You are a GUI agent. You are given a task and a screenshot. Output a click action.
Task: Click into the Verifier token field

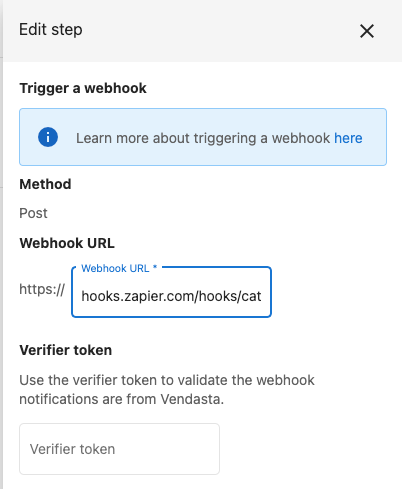(x=119, y=449)
